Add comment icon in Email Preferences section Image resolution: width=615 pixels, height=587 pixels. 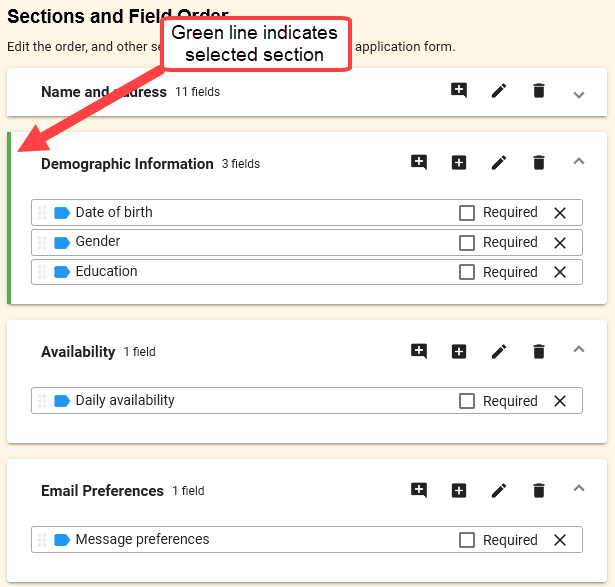tap(419, 490)
